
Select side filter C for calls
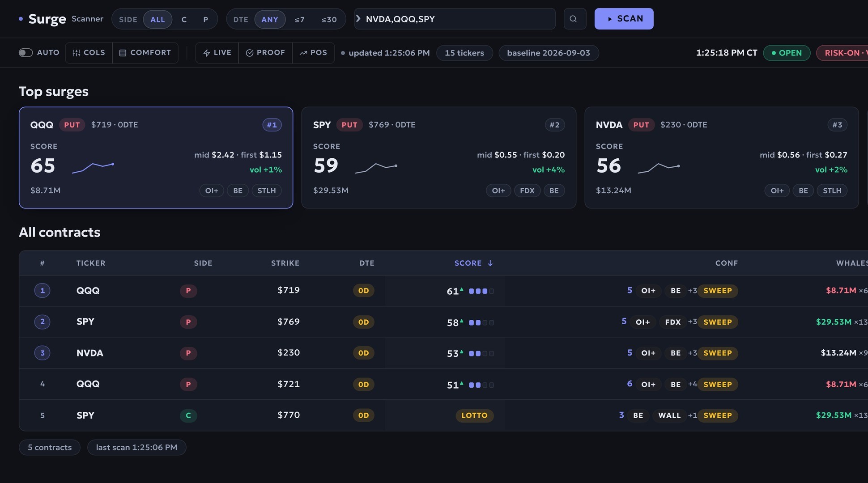[x=184, y=19]
